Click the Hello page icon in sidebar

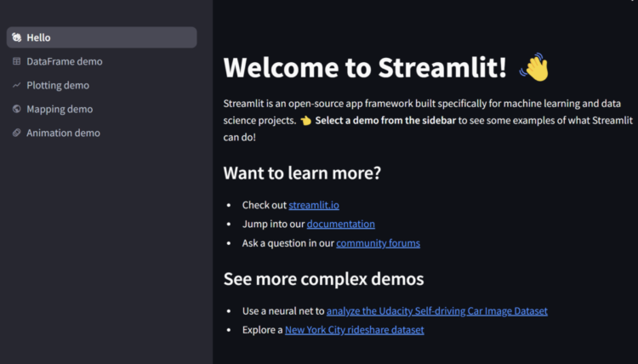[17, 37]
